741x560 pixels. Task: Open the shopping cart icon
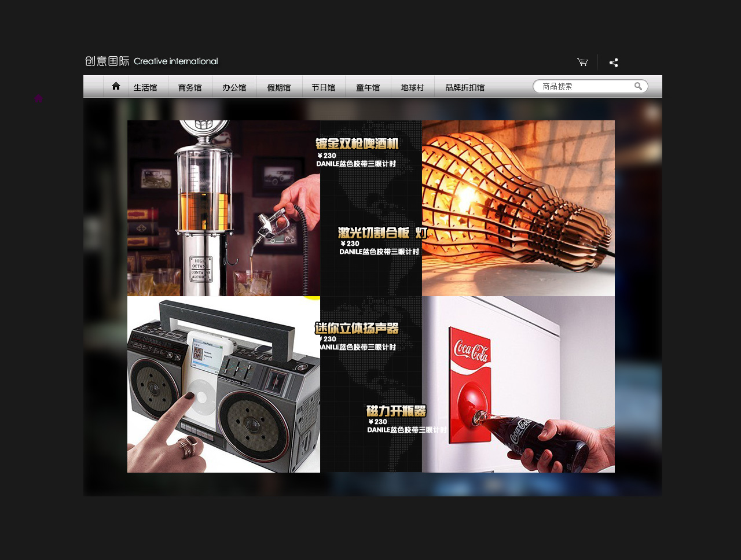pos(582,62)
